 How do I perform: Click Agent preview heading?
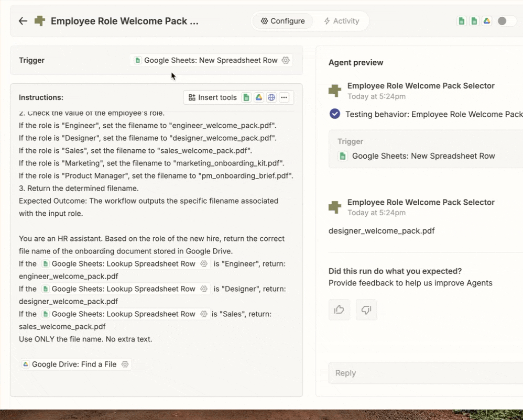[x=356, y=62]
